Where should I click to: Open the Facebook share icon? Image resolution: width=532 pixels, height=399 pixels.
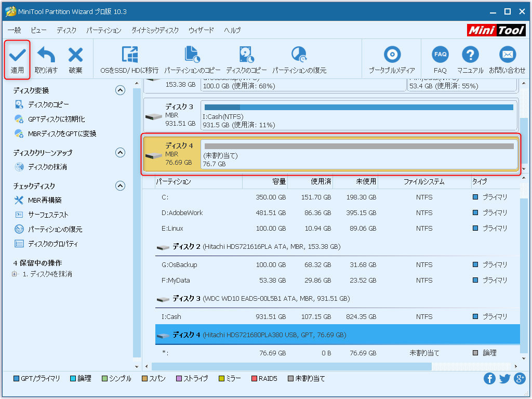(489, 378)
